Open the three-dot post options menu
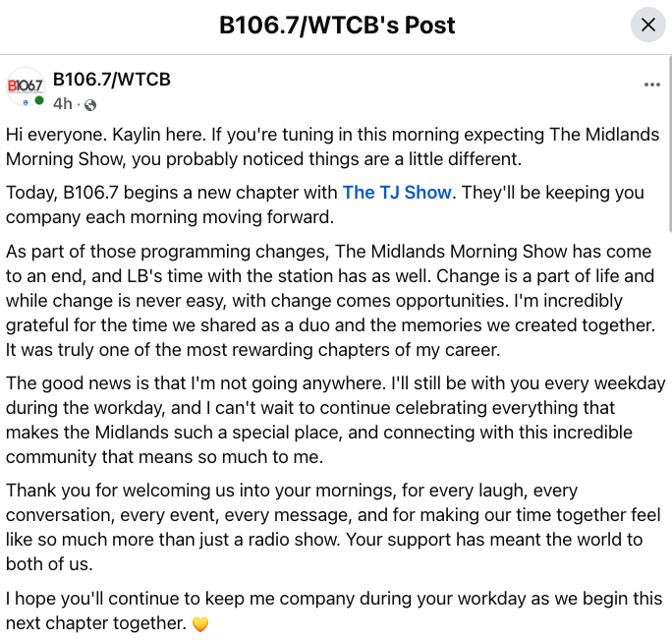The image size is (672, 640). tap(651, 85)
